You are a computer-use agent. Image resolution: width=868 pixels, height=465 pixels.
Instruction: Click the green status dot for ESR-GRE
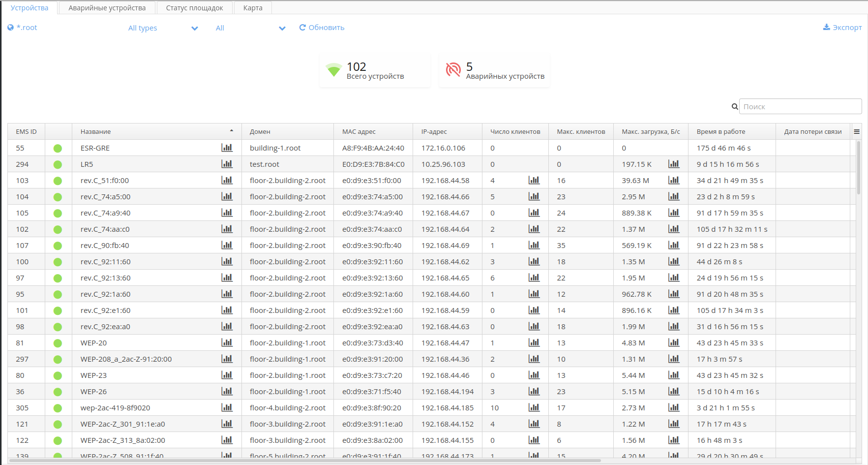[x=58, y=148]
